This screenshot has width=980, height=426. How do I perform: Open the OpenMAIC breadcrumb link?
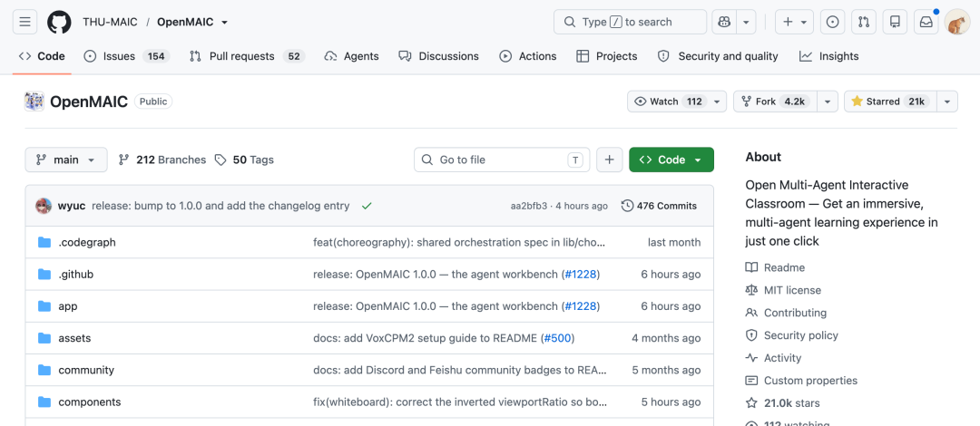click(185, 22)
